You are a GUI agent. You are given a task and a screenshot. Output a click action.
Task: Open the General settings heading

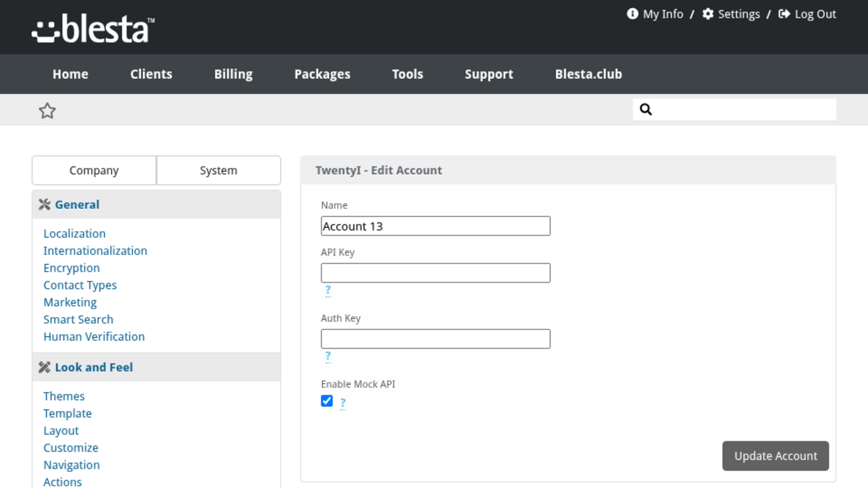pos(77,205)
